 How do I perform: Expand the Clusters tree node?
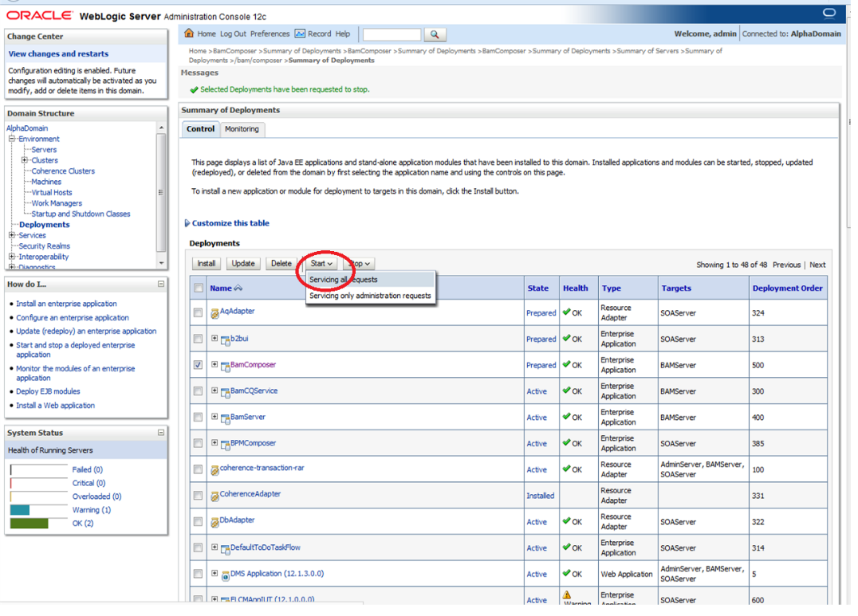pyautogui.click(x=24, y=160)
